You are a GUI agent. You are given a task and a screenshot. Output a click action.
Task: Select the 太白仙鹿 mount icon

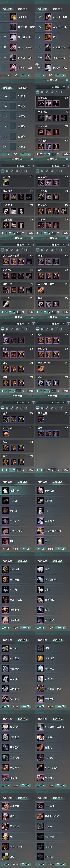[40, 806]
